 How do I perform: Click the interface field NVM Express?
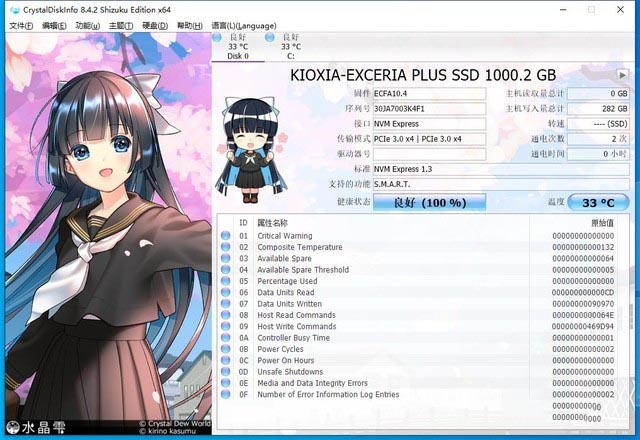click(429, 124)
